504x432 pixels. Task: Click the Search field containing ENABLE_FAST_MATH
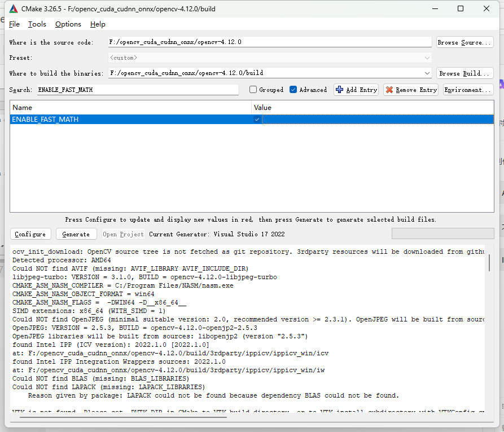tap(138, 90)
